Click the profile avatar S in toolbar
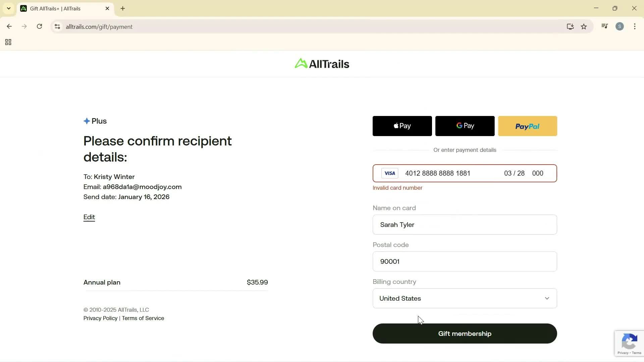The width and height of the screenshot is (644, 362). click(620, 26)
